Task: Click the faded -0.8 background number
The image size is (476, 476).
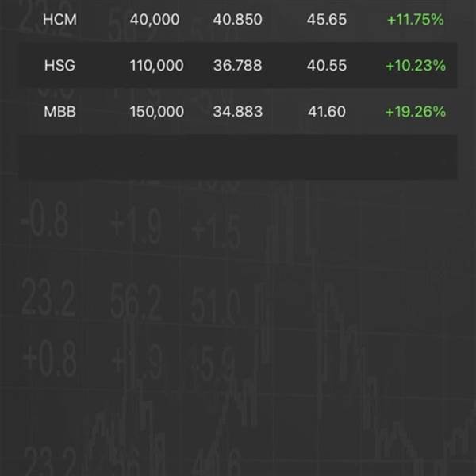Action: [45, 219]
